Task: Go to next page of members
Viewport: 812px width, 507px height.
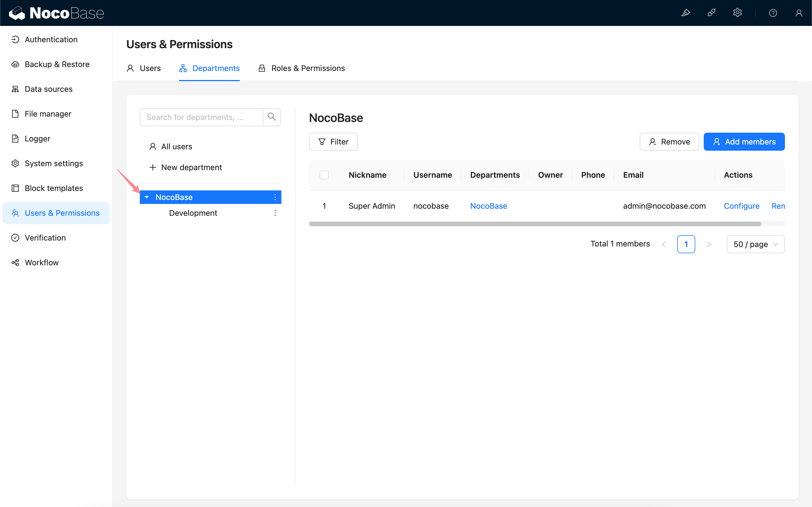Action: click(x=709, y=244)
